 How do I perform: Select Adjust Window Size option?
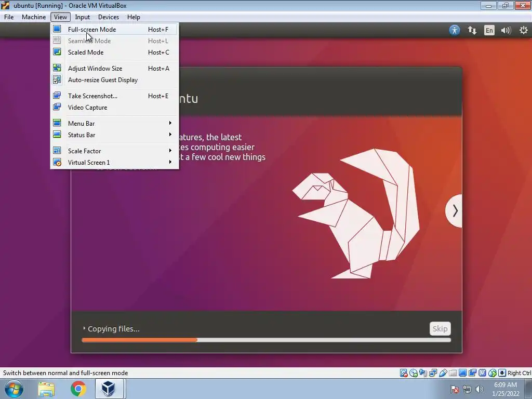pos(114,68)
